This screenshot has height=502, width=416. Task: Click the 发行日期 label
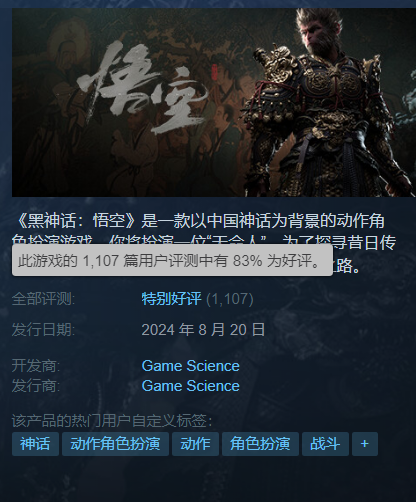tap(44, 330)
